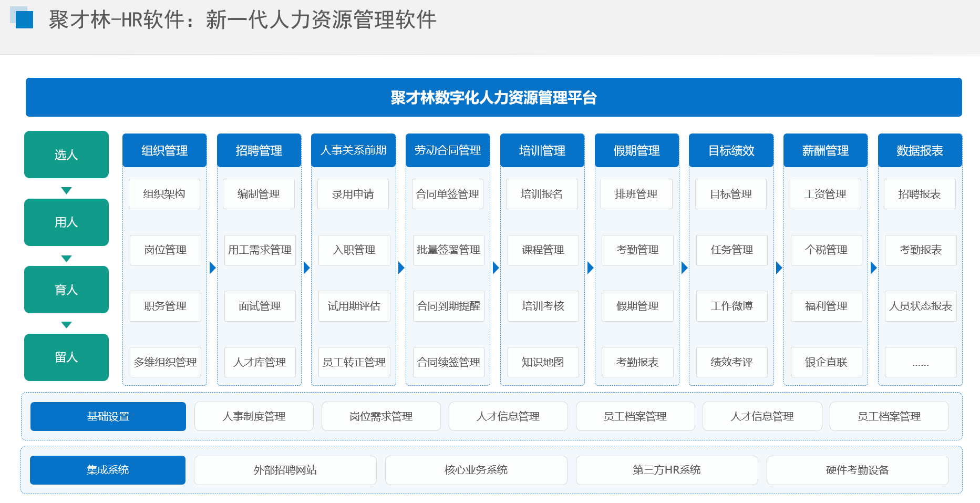Select the 人才库管理 item
Screen dimensions: 980x503
(x=260, y=362)
